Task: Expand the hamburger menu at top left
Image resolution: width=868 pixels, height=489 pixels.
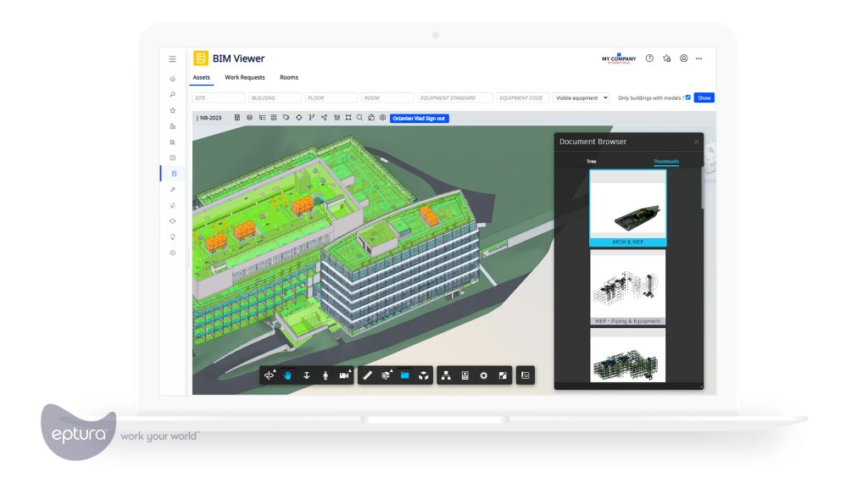Action: coord(172,58)
